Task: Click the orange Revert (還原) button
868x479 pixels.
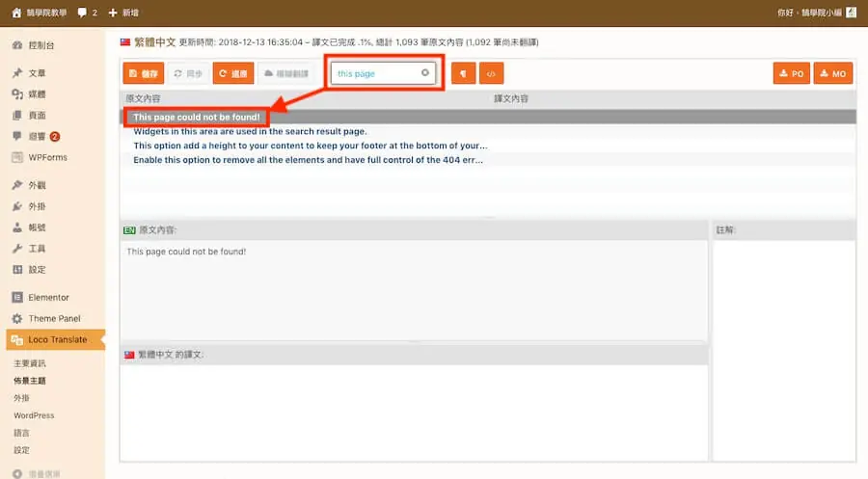Action: pos(233,73)
